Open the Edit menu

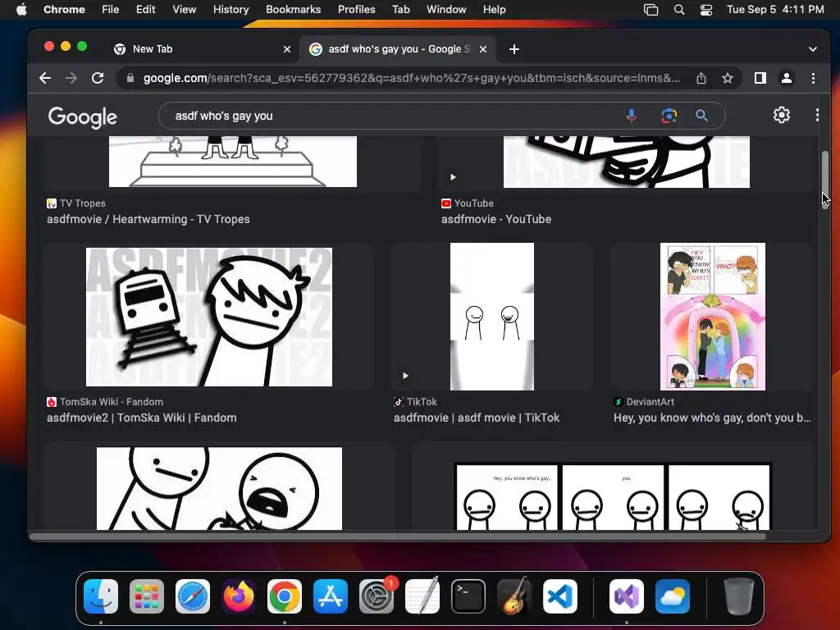146,10
